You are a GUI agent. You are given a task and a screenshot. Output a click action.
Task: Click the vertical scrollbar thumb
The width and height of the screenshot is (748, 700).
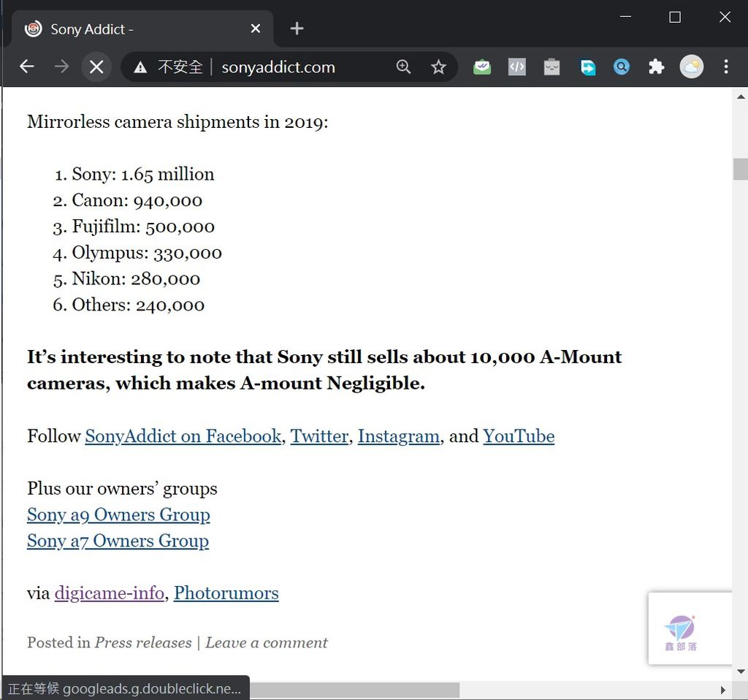[741, 169]
